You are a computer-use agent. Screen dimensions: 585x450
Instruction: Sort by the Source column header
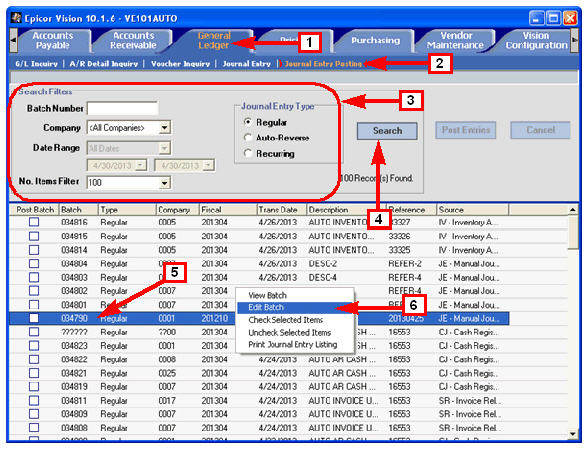472,210
